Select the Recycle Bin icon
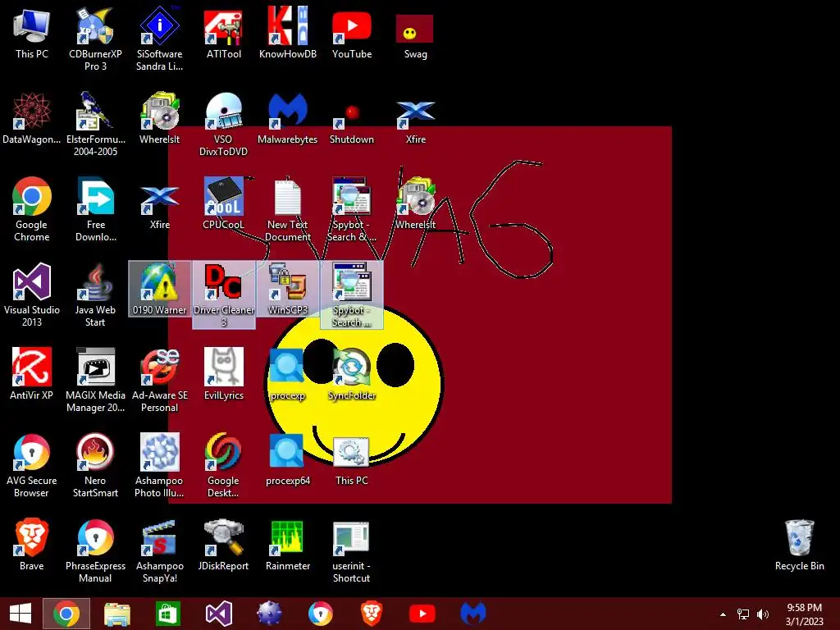The width and height of the screenshot is (840, 630). 799,545
